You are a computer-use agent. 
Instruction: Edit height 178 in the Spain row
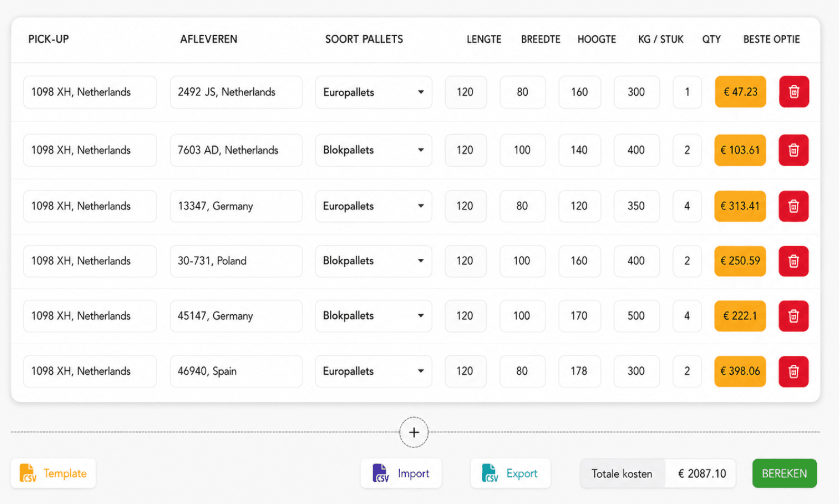[579, 371]
